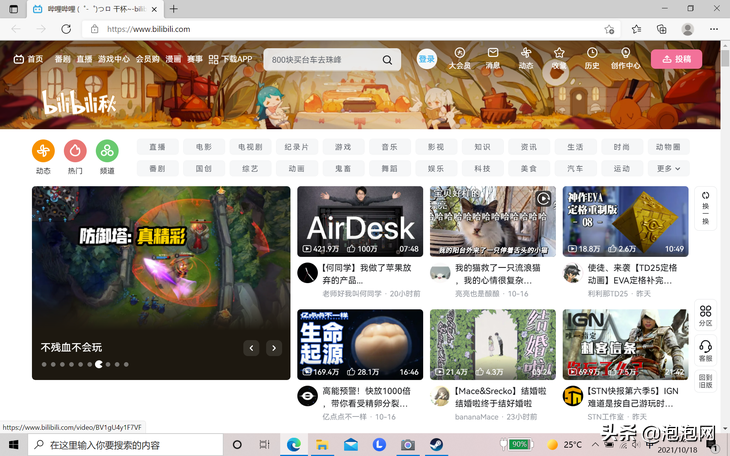730x456 pixels.
Task: Open Microsoft Edge in taskbar
Action: pyautogui.click(x=293, y=445)
